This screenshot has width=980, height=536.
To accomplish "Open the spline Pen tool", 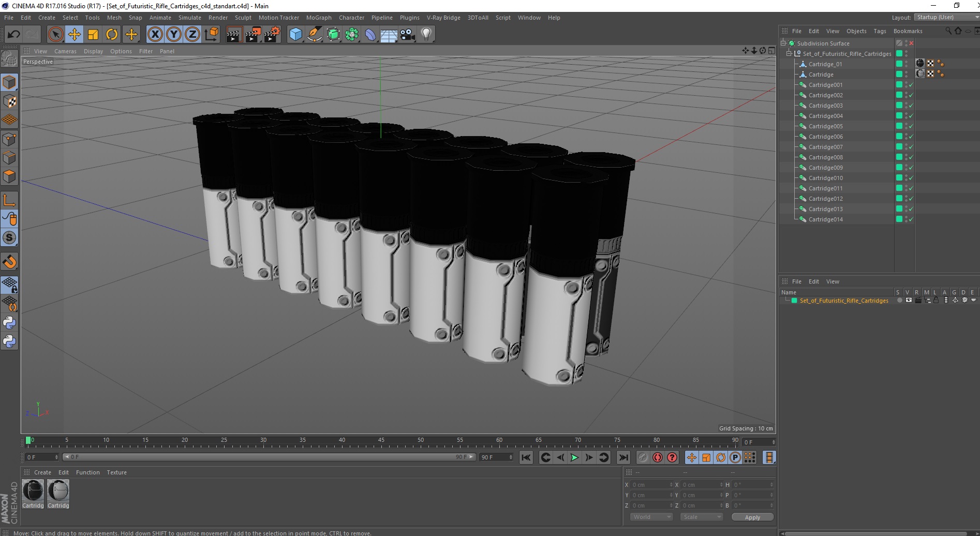I will 314,35.
